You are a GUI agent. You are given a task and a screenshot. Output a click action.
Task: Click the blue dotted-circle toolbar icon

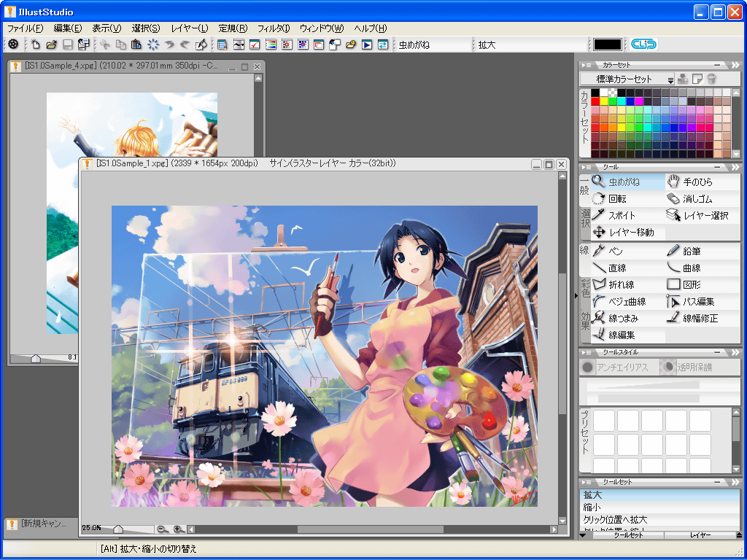pyautogui.click(x=153, y=44)
